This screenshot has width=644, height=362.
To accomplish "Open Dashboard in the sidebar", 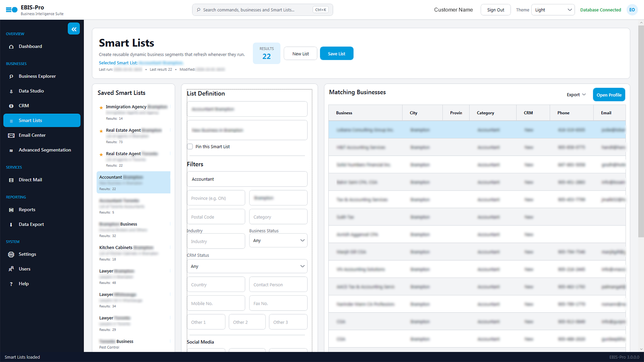I will (42, 47).
